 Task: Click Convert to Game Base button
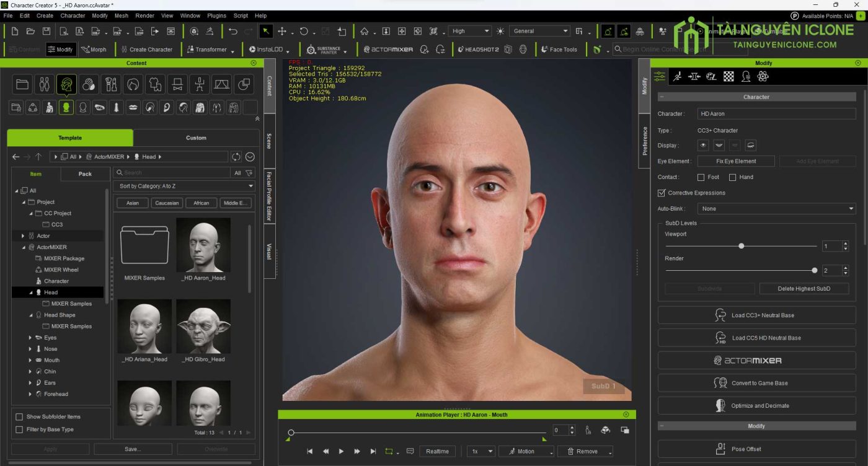click(756, 383)
